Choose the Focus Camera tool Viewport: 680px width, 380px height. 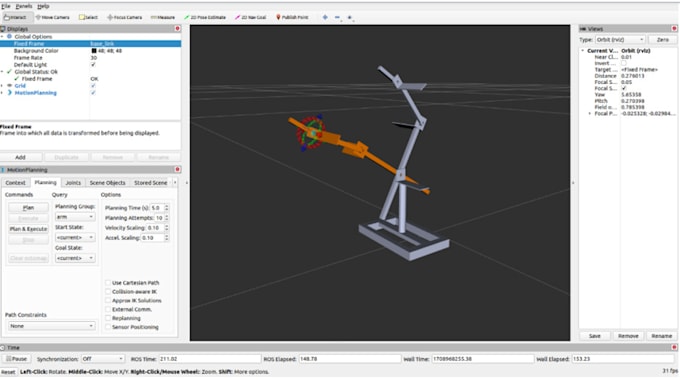[x=124, y=17]
